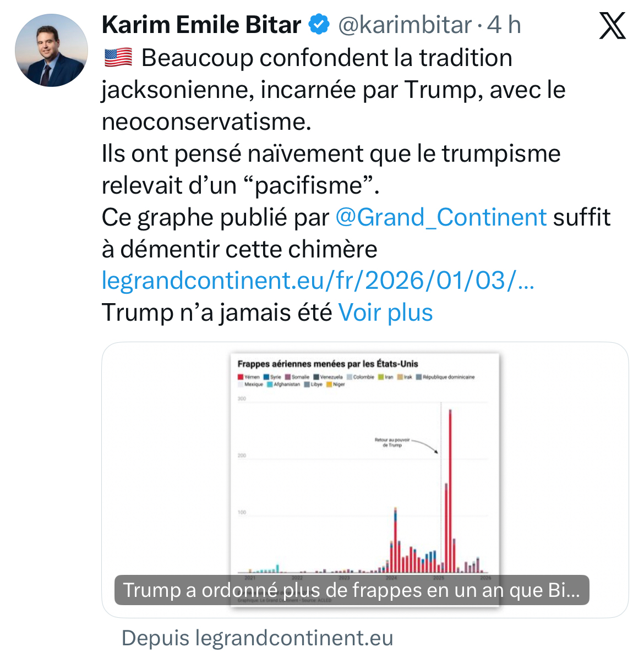Open the airstrikes chart preview image

pyautogui.click(x=364, y=473)
